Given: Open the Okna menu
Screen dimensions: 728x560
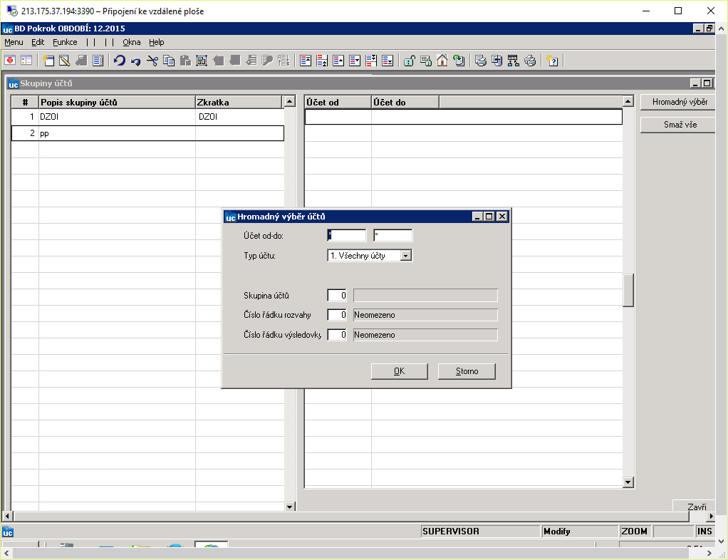Looking at the screenshot, I should [x=131, y=42].
